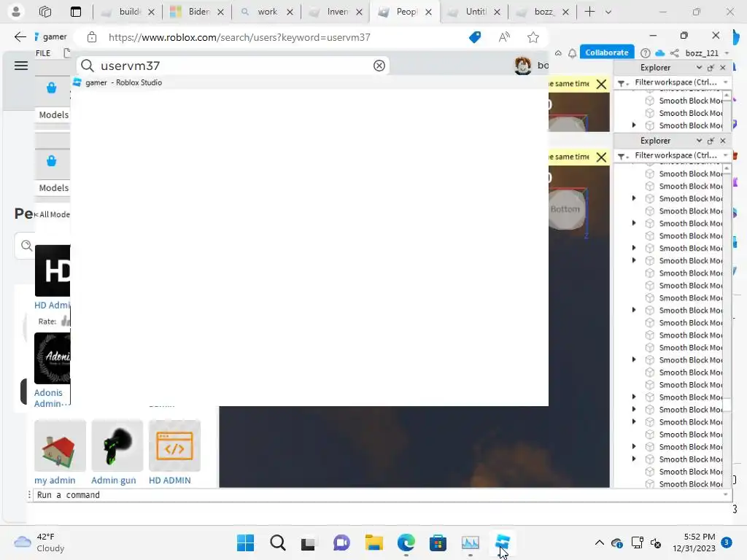Viewport: 747px width, 560px height.
Task: Click the Collaborate button
Action: (x=606, y=52)
